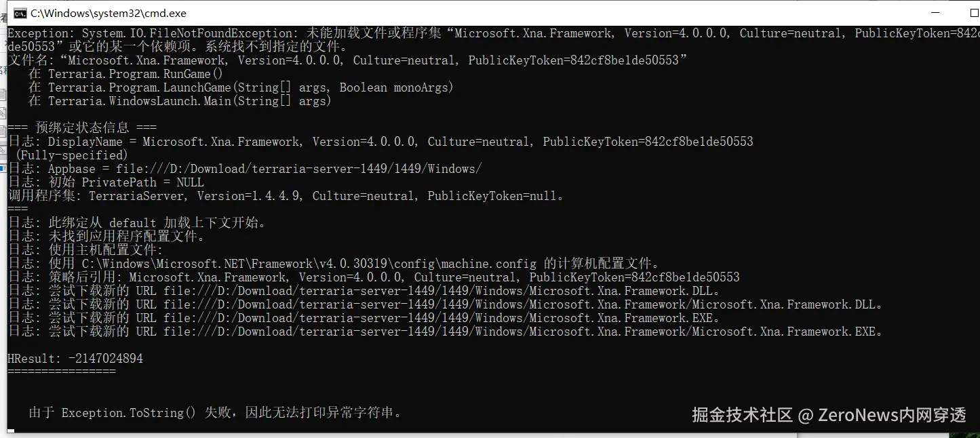Click the blinking cursor at console bottom
980x438 pixels.
point(11,429)
